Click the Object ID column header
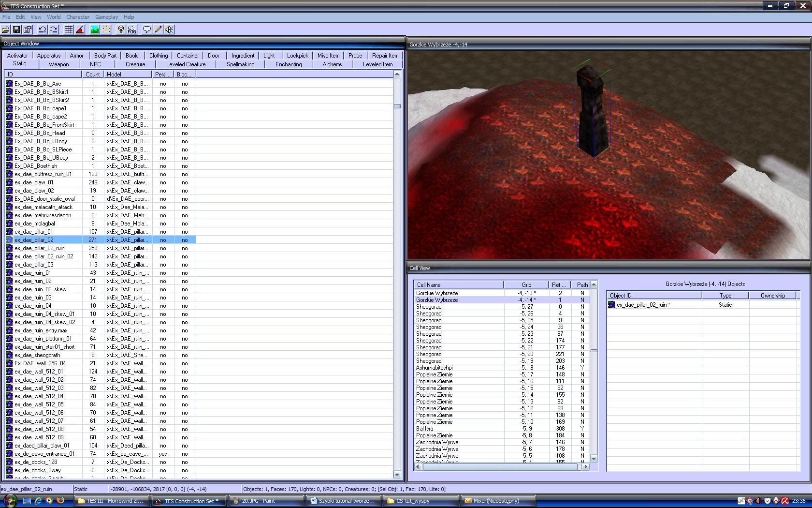812x508 pixels. point(654,296)
